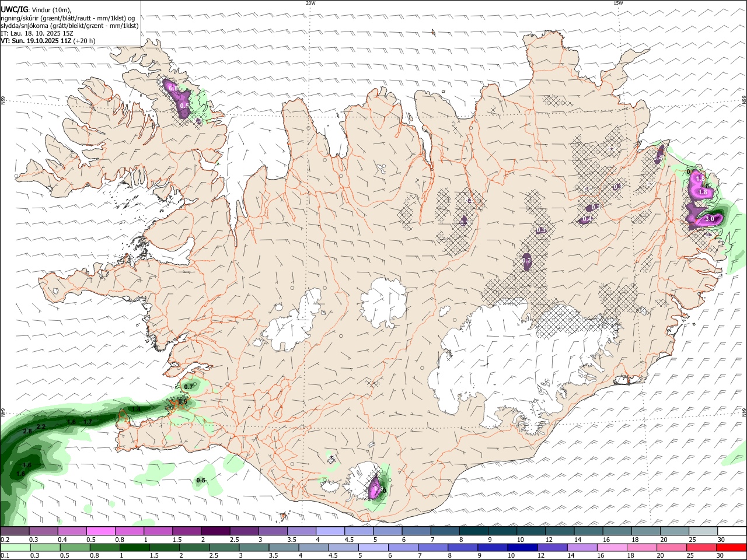
Task: Click the snow legend swatch for 0.2–0.3 mm
Action: pos(15,531)
